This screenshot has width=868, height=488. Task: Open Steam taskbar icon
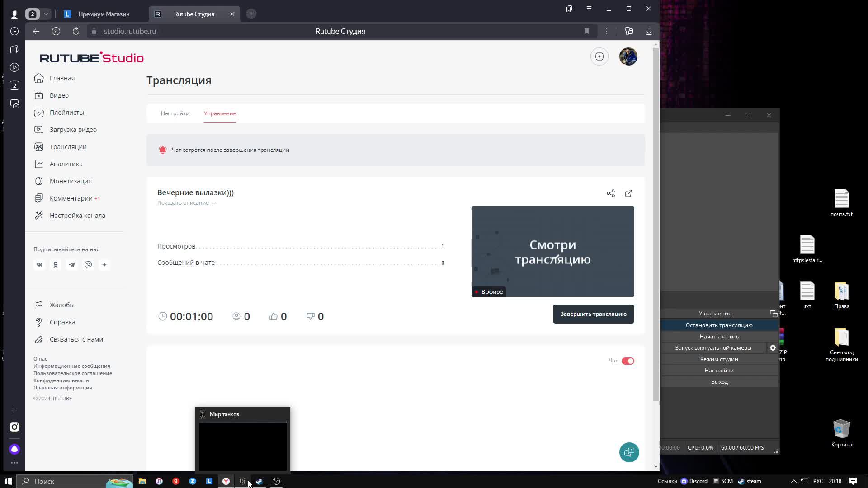click(259, 481)
